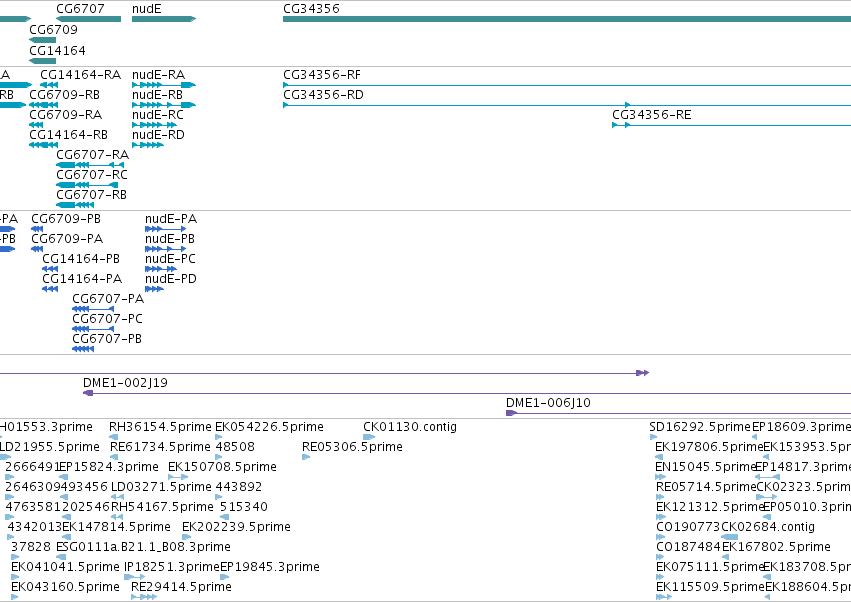Click ESG0111a.B21.1_B08.3prime feature
Screen dimensions: 851x602
click(x=61, y=557)
